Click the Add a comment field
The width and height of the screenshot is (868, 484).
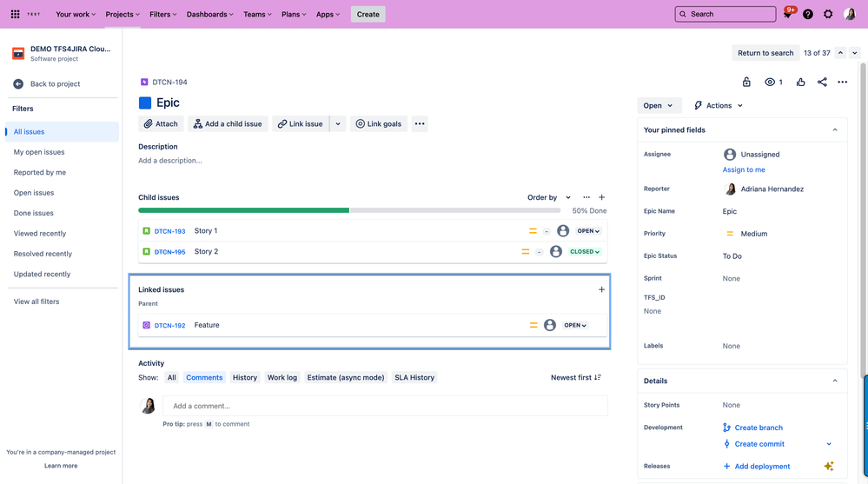click(x=385, y=406)
